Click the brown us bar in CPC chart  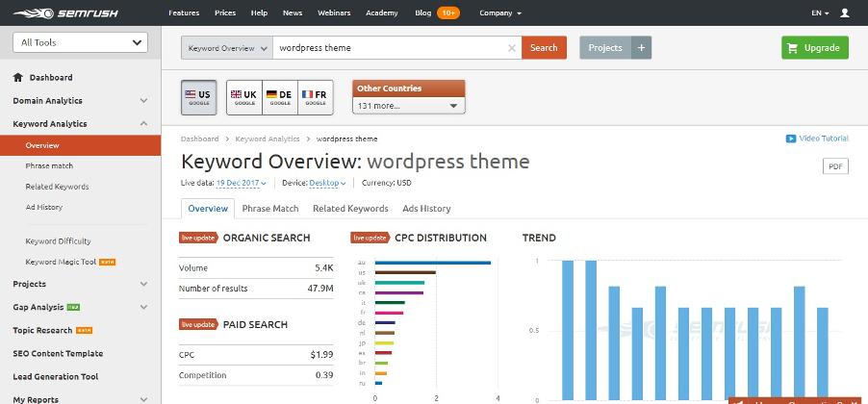(405, 272)
